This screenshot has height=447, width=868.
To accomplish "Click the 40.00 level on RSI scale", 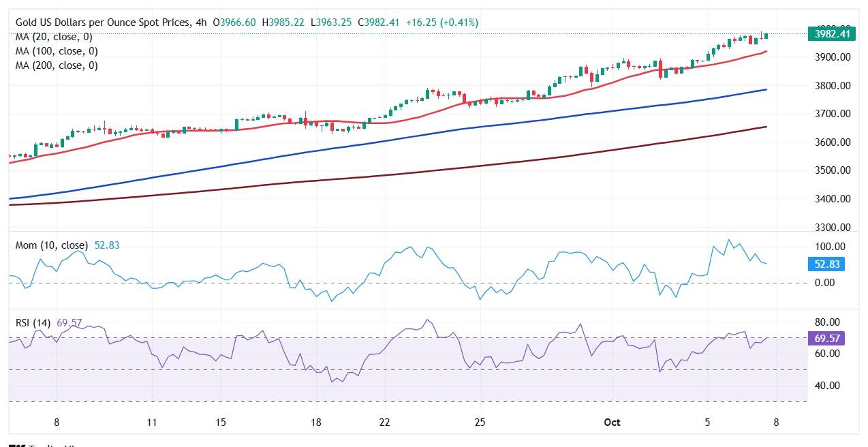I will (826, 386).
